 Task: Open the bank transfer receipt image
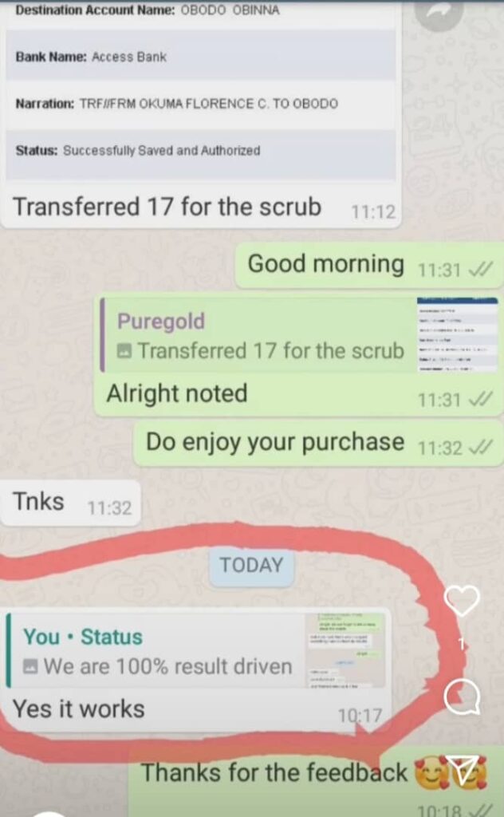click(201, 91)
